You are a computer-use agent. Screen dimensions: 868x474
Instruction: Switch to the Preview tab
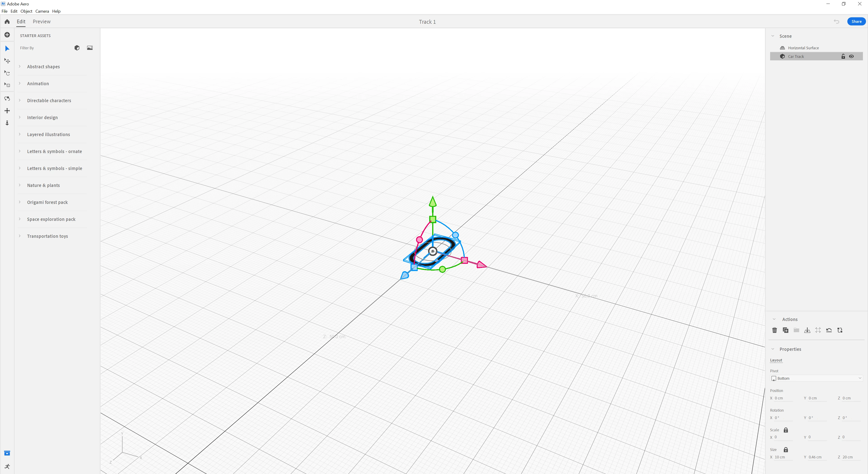41,21
